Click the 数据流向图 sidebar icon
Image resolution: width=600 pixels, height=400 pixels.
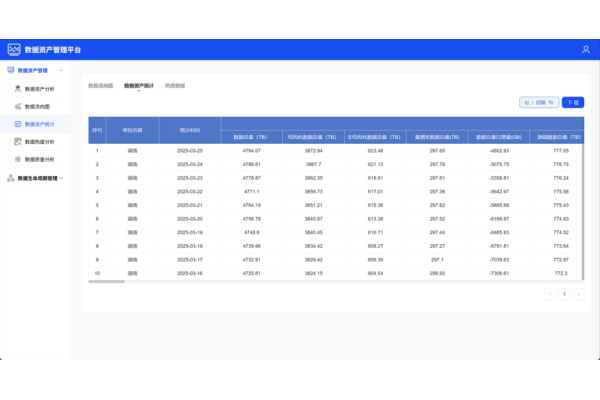(17, 106)
